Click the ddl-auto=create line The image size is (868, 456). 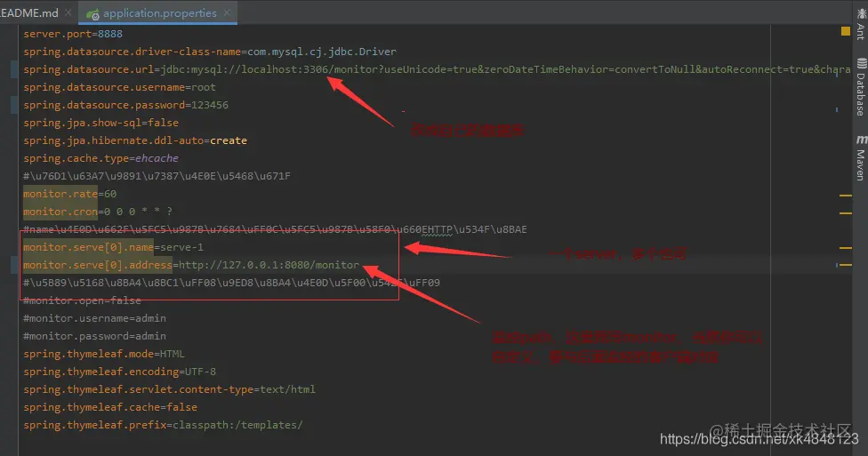pos(135,140)
